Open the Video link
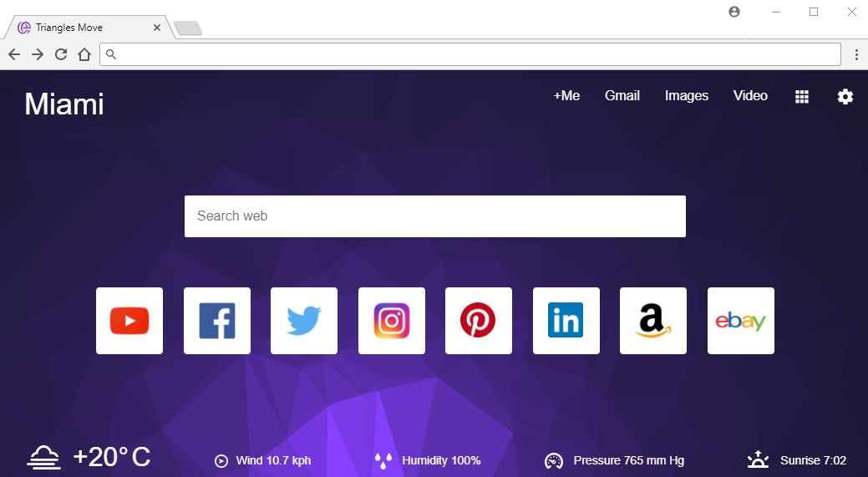Viewport: 868px width, 477px height. coord(751,96)
